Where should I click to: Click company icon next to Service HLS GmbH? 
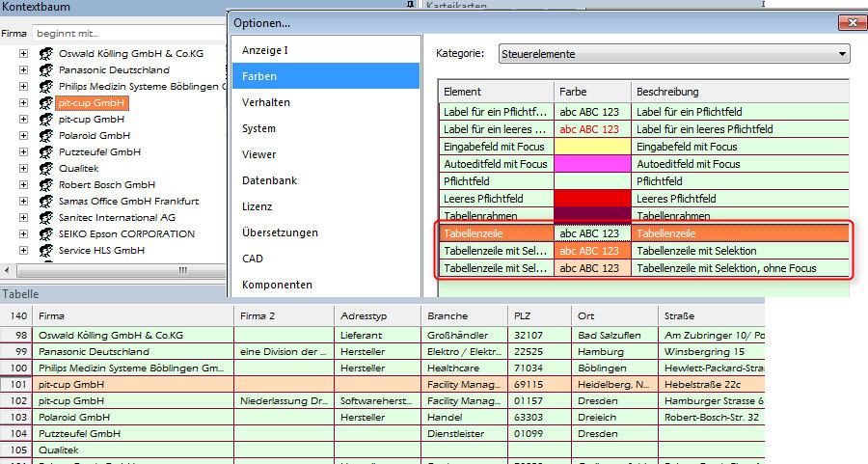tap(46, 250)
